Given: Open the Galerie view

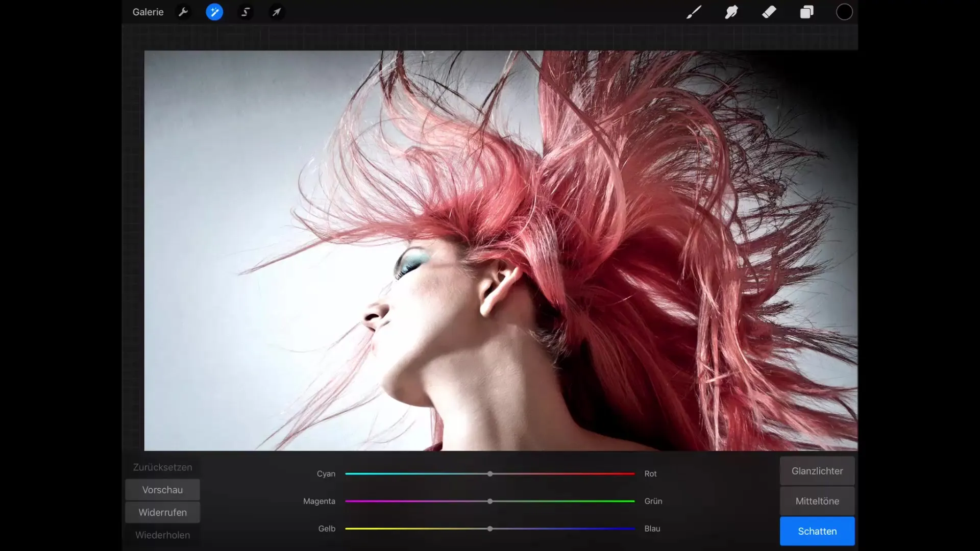Looking at the screenshot, I should (x=148, y=12).
